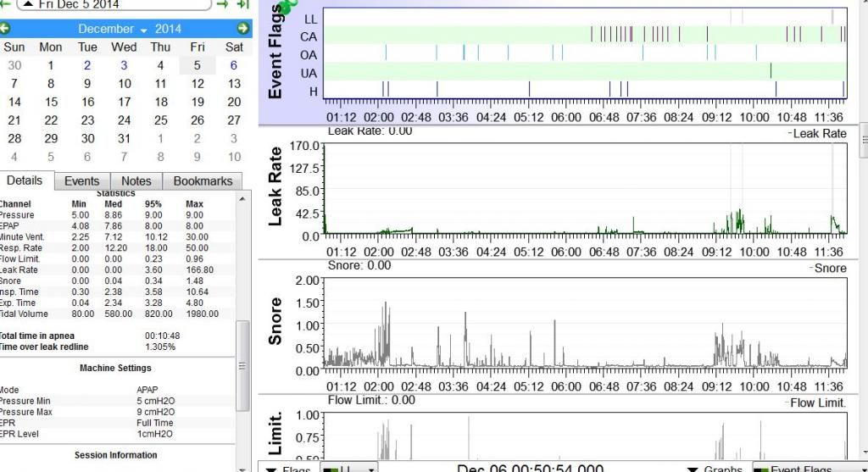This screenshot has height=472, width=868.
Task: Open the Flags dropdown at the bottom
Action: click(288, 469)
